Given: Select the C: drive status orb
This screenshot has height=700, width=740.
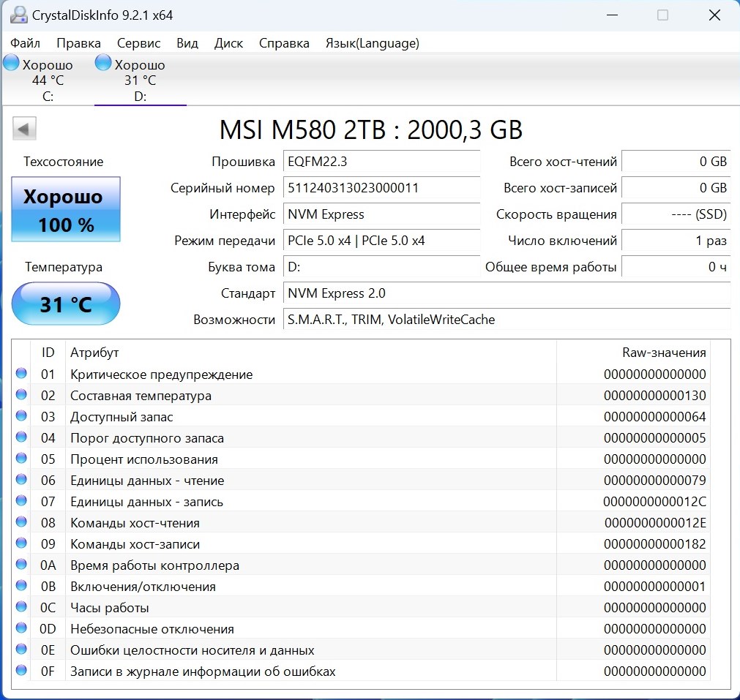Looking at the screenshot, I should [12, 64].
